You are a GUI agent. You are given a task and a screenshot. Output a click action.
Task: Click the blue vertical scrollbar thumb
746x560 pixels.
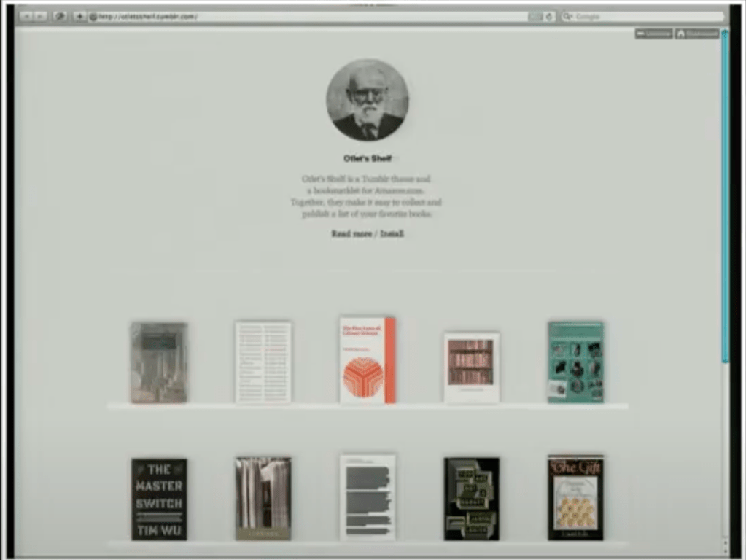click(724, 197)
